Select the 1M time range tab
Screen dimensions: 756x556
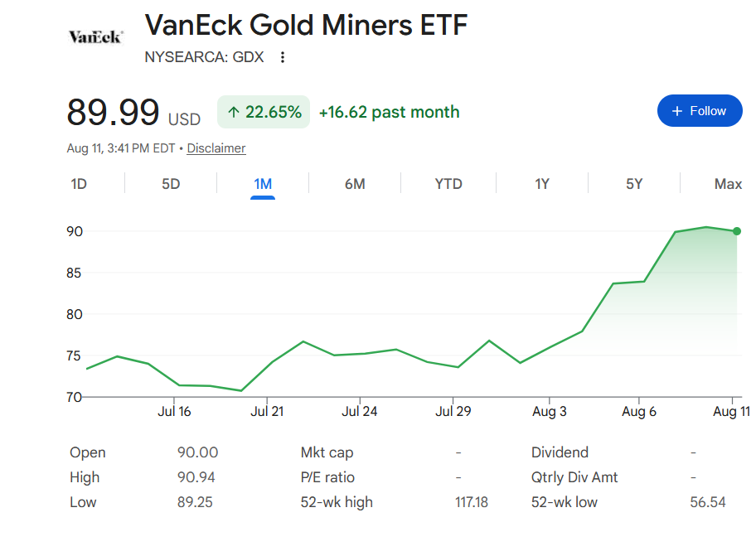[263, 184]
